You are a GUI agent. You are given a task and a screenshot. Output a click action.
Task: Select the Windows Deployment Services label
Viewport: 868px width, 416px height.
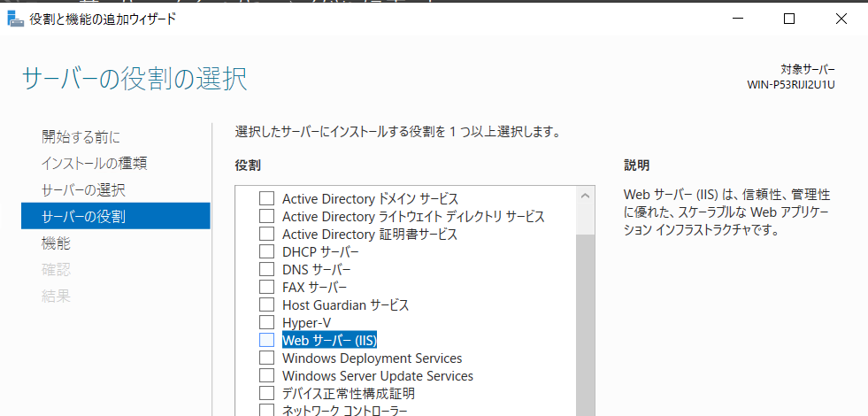pyautogui.click(x=372, y=358)
